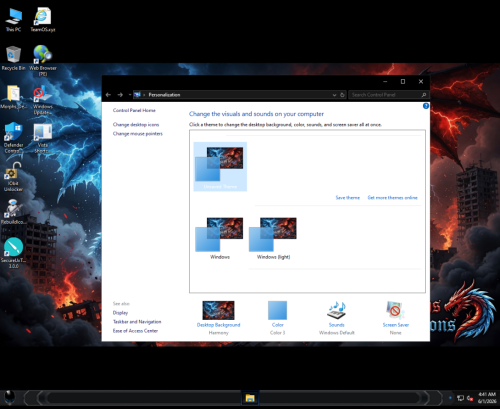Click the Sounds keyboard-notes icon
Viewport: 500px width, 409px height.
click(336, 310)
